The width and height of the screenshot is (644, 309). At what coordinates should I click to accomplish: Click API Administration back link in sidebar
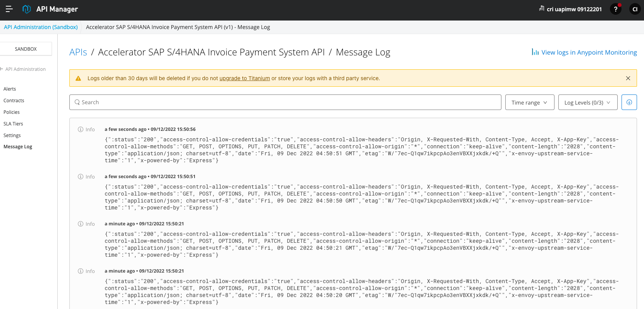[x=26, y=69]
